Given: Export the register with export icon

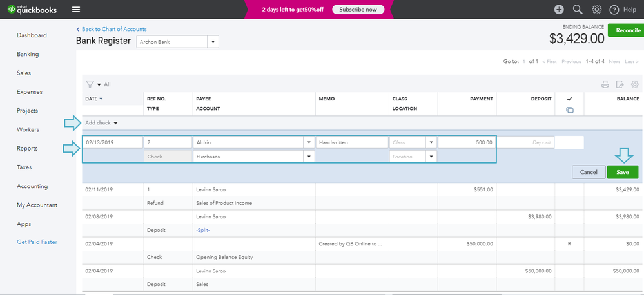Looking at the screenshot, I should point(620,84).
